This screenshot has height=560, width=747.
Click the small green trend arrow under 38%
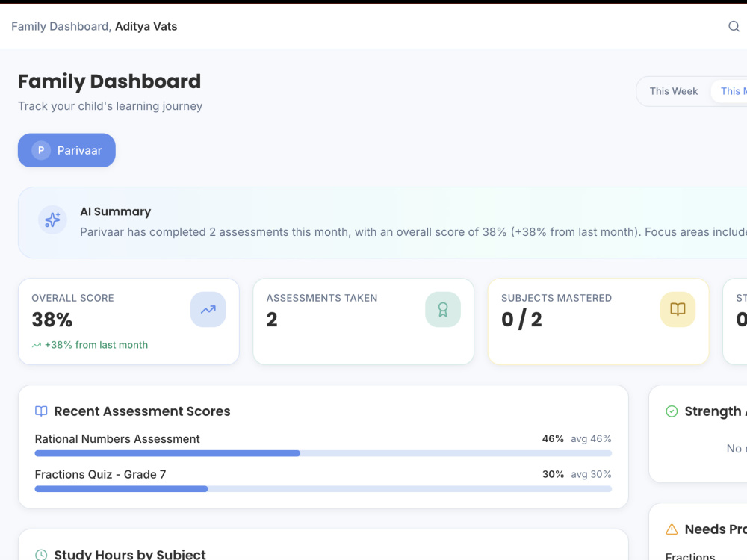(36, 345)
